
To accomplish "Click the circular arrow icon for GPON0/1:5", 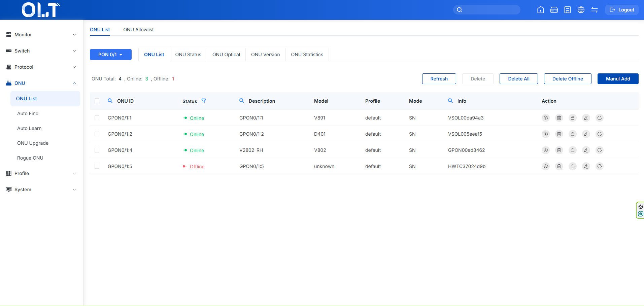I will (x=600, y=166).
